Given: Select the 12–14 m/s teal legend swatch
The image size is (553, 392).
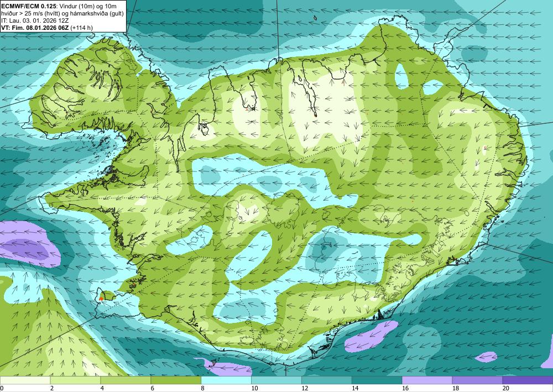Looking at the screenshot, I should (327, 380).
